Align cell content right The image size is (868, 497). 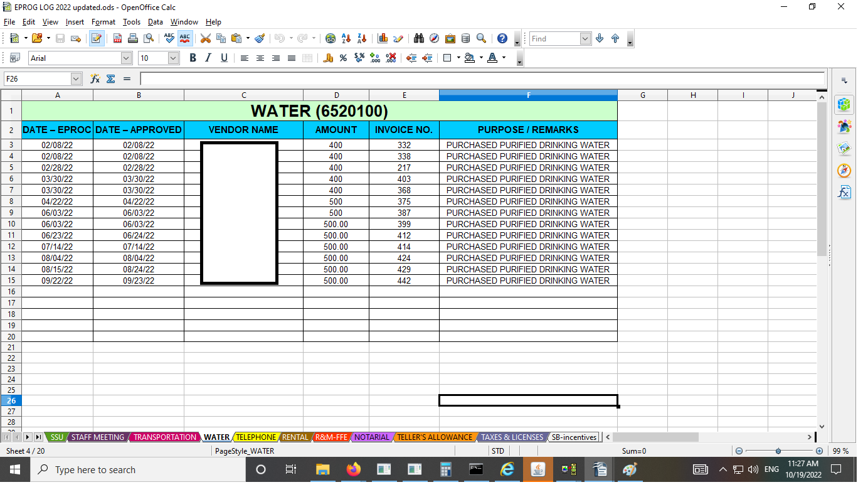point(276,58)
